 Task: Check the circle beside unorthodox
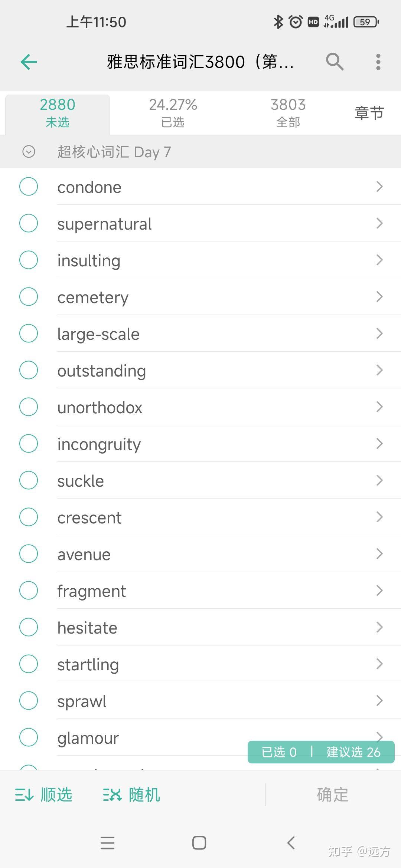pyautogui.click(x=29, y=407)
